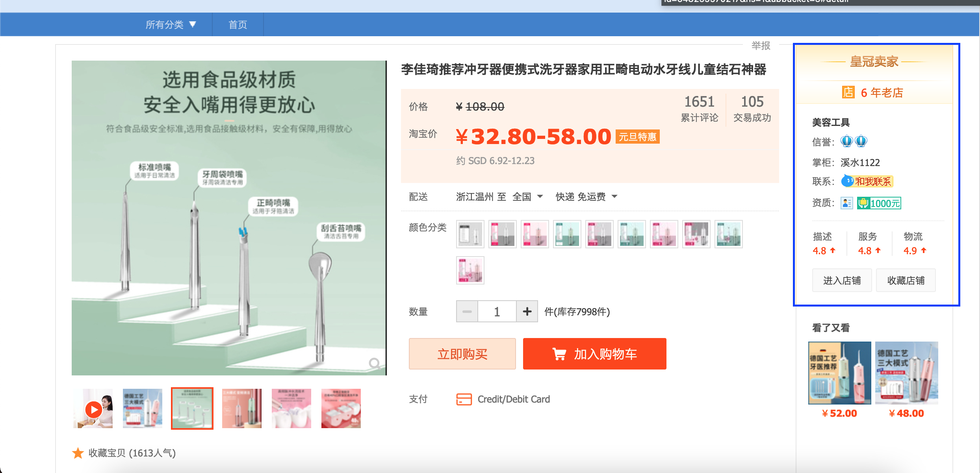Click the first crown reputation icon
This screenshot has height=473, width=980.
click(x=846, y=141)
